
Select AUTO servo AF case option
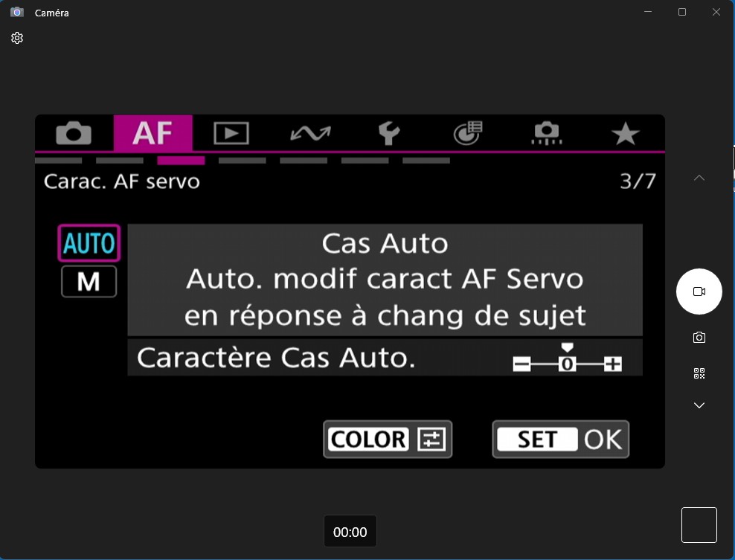click(x=89, y=243)
